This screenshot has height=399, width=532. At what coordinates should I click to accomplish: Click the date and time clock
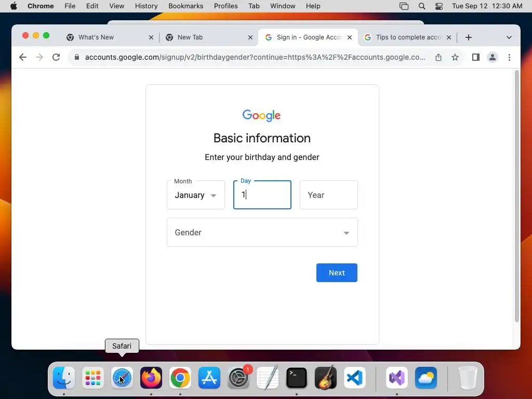(487, 6)
